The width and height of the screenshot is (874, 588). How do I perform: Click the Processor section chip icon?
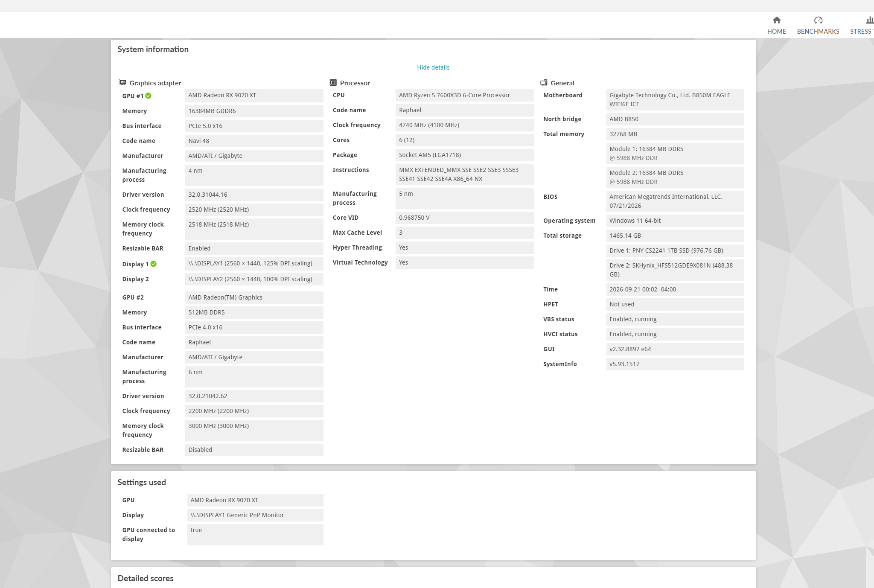click(333, 82)
